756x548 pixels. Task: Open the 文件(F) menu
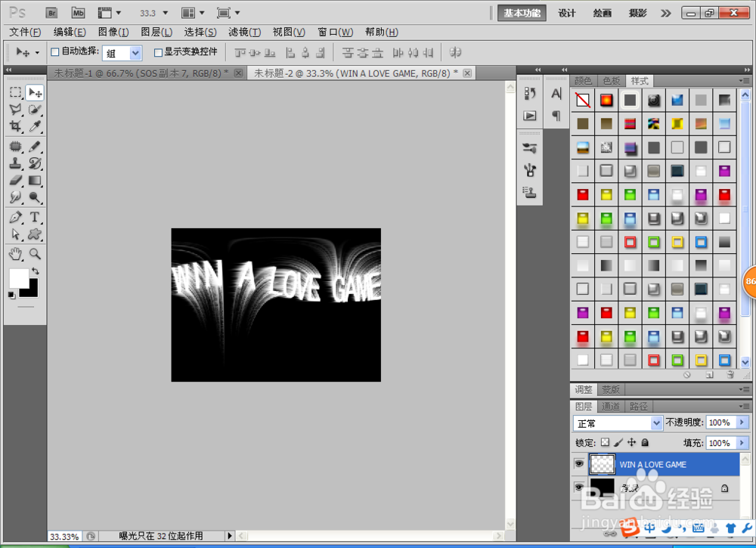(x=25, y=32)
